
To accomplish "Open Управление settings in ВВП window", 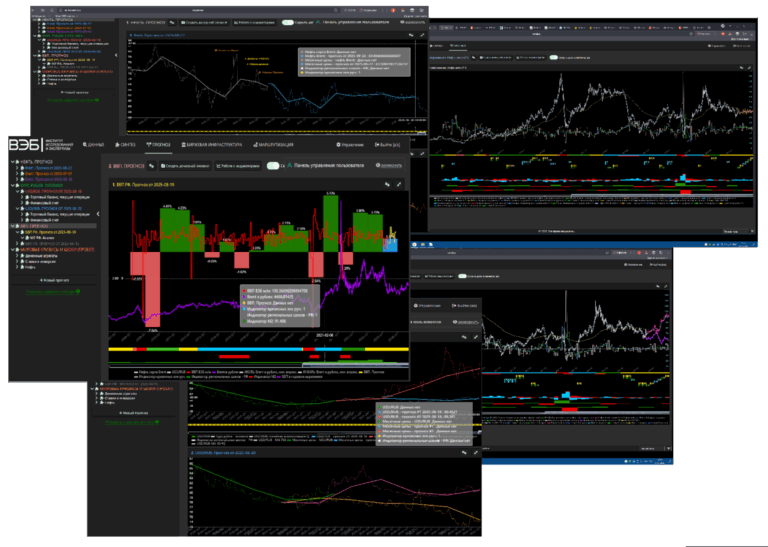I will [x=350, y=145].
